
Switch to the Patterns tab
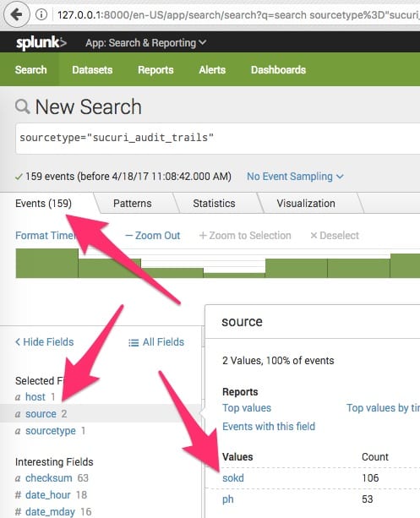click(x=132, y=203)
